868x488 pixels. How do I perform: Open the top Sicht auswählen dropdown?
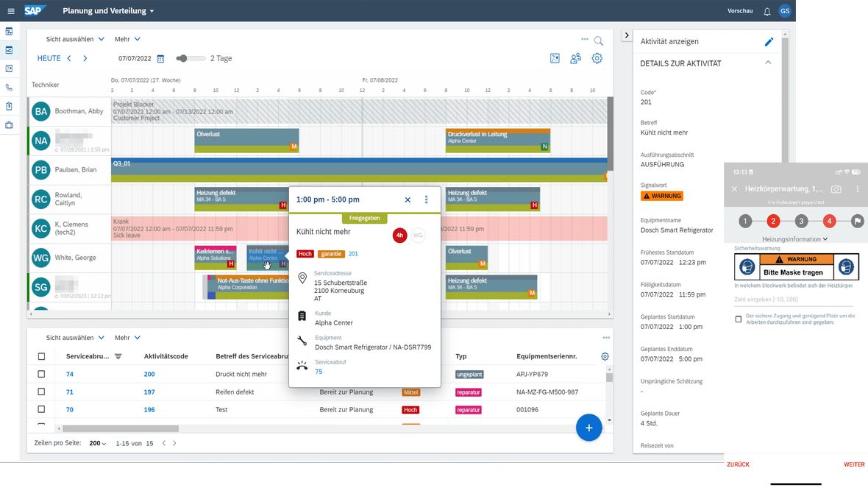tap(75, 39)
